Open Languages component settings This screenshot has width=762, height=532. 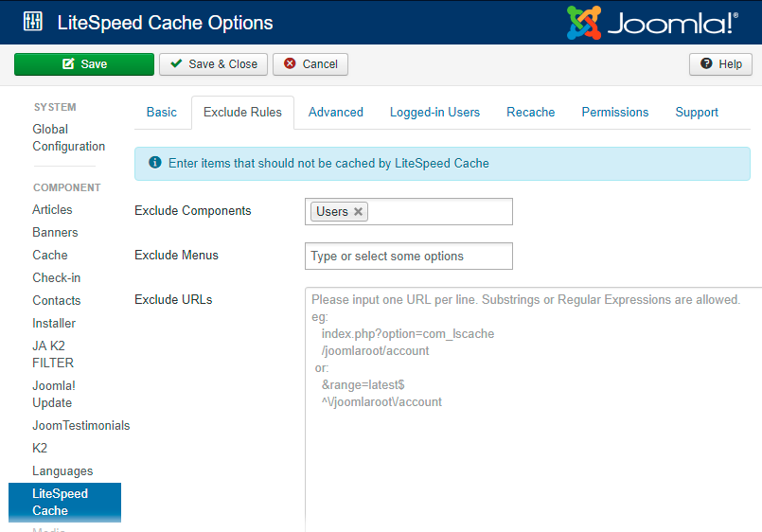tap(62, 470)
